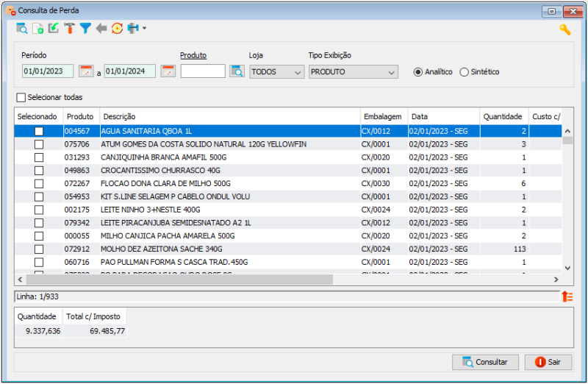Click the Custo c/ column header
Viewport: 588px width, 384px height.
point(545,116)
